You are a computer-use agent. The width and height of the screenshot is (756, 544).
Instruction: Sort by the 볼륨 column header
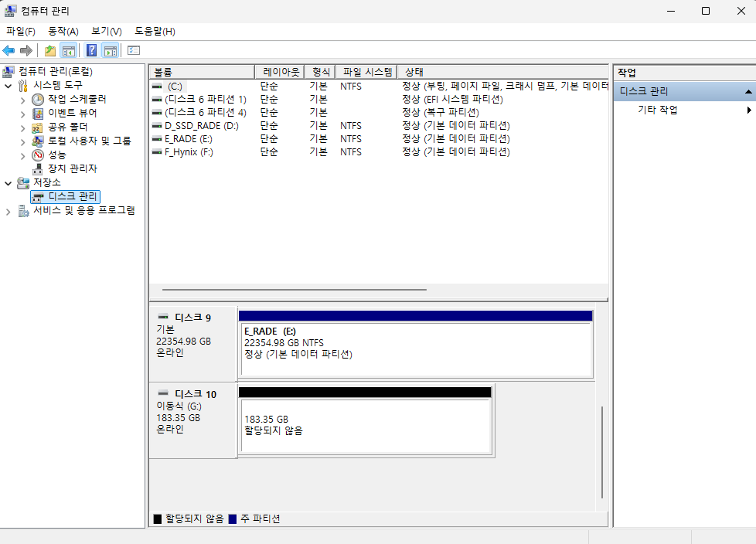point(202,73)
